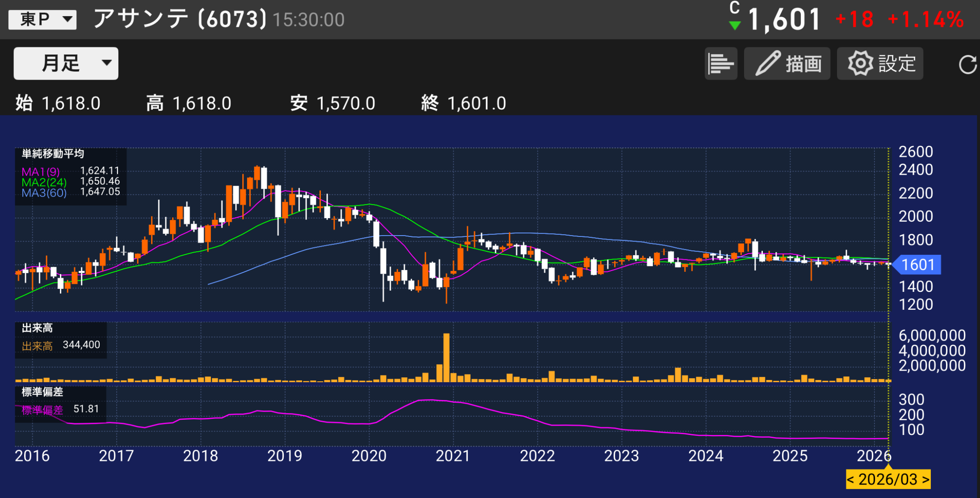Click the 2026/03 date marker label
This screenshot has width=980, height=498.
(888, 480)
